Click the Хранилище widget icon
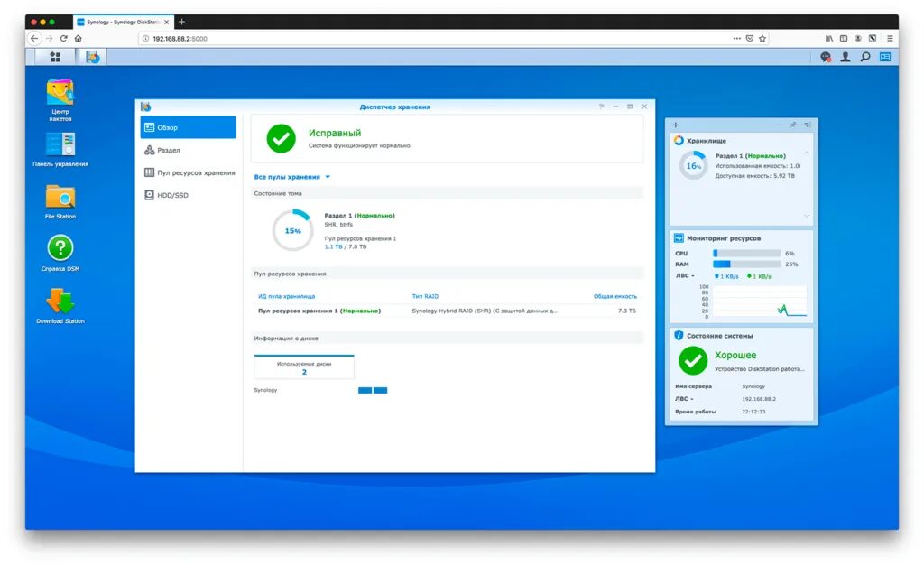 pyautogui.click(x=679, y=140)
